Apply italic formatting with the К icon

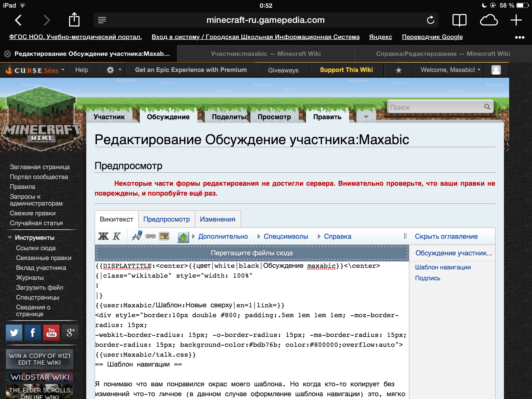click(117, 236)
